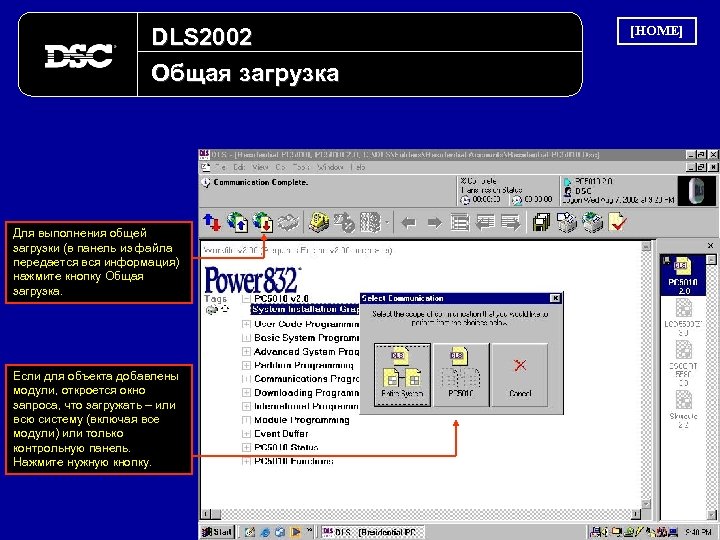Click the list view toolbar icon

[460, 223]
